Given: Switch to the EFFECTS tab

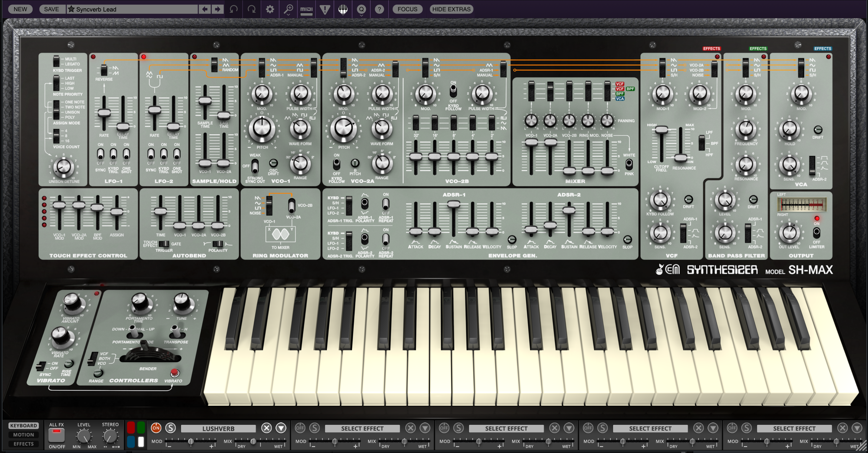Looking at the screenshot, I should (24, 444).
